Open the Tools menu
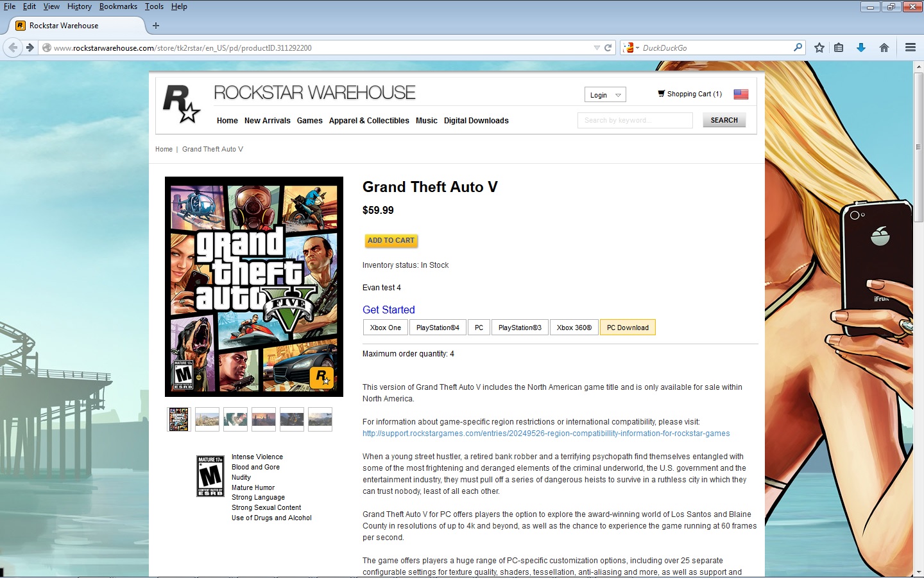924x578 pixels. pos(154,6)
